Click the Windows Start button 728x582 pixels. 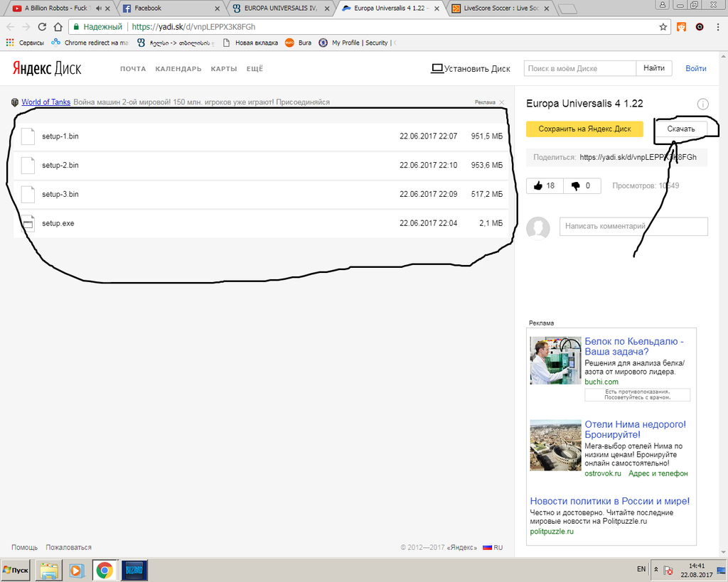coord(16,570)
